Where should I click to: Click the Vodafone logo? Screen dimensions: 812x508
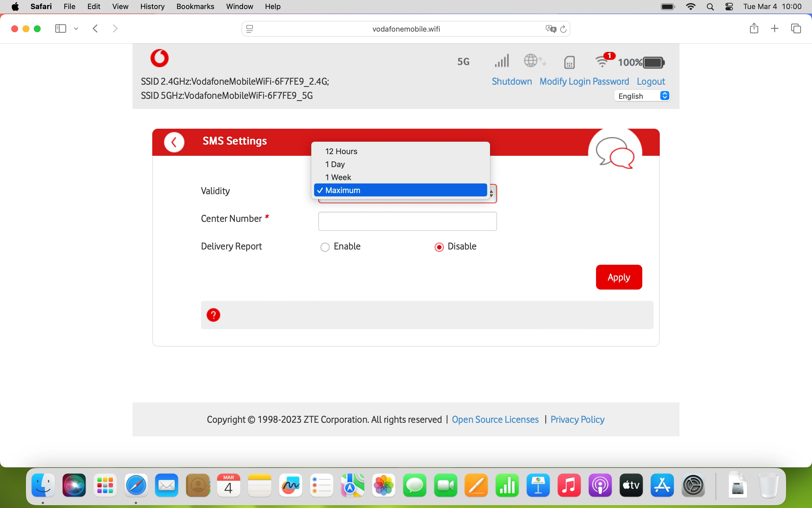coord(159,58)
